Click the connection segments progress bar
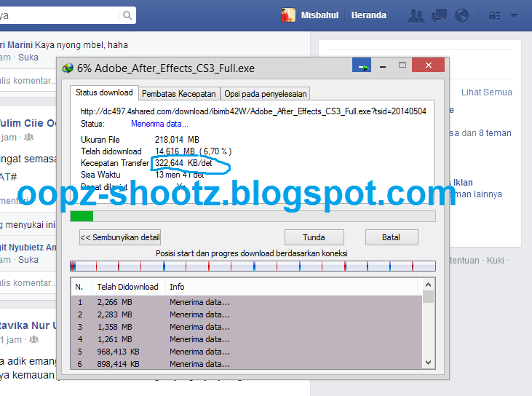Screen dimensions: 532x396 (x=253, y=266)
